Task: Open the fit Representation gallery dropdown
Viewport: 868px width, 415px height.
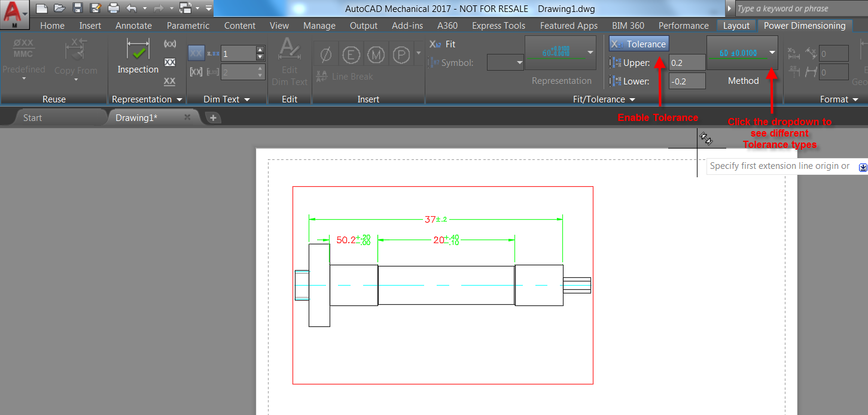Action: tap(590, 53)
